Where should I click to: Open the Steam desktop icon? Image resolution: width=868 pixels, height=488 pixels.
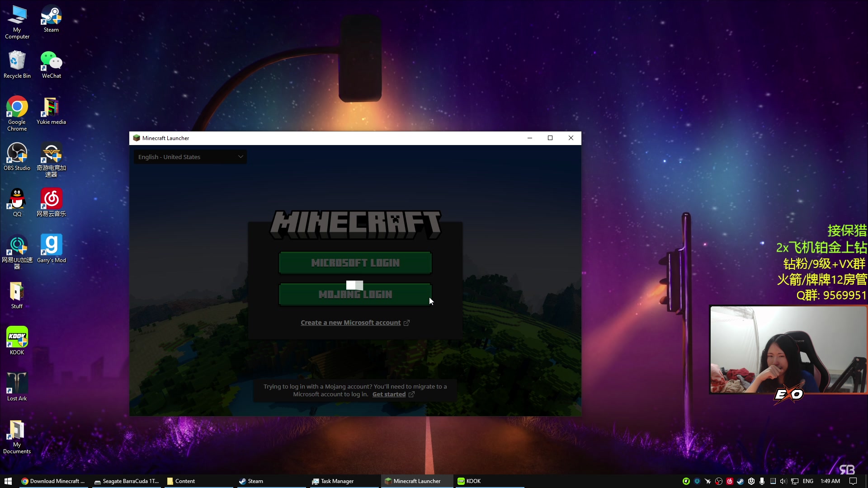coord(51,18)
